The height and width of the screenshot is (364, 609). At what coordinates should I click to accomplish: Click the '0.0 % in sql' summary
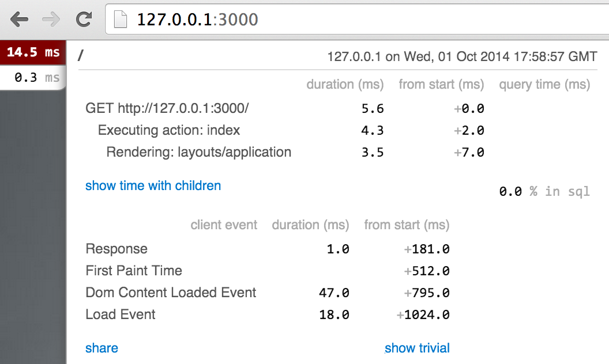pyautogui.click(x=544, y=191)
